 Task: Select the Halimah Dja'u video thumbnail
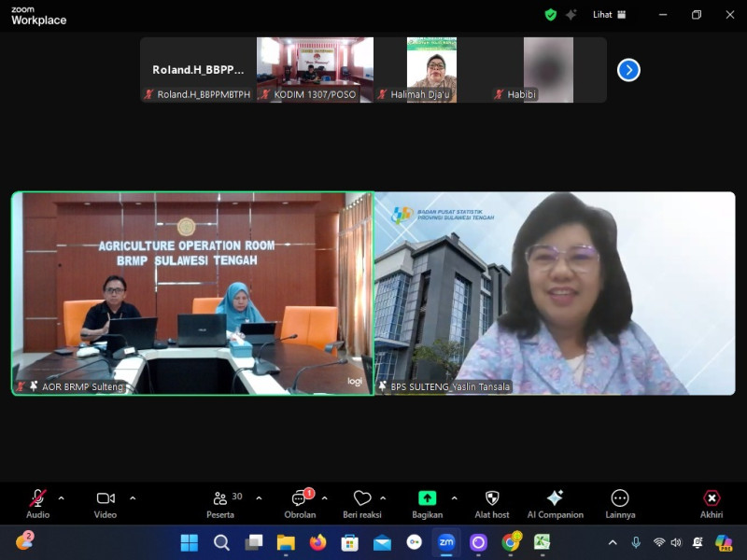pos(431,69)
